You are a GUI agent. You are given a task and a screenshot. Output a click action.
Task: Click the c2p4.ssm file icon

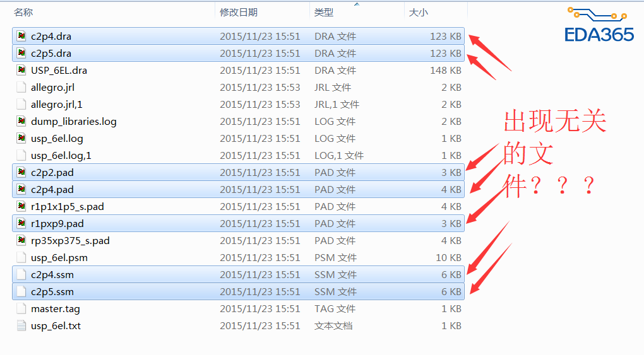pos(21,274)
